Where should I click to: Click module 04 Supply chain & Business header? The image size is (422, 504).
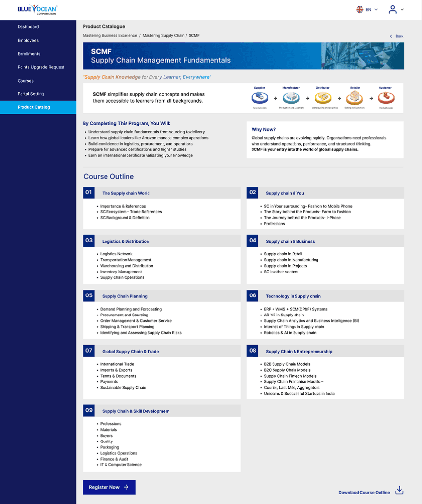tap(325, 241)
